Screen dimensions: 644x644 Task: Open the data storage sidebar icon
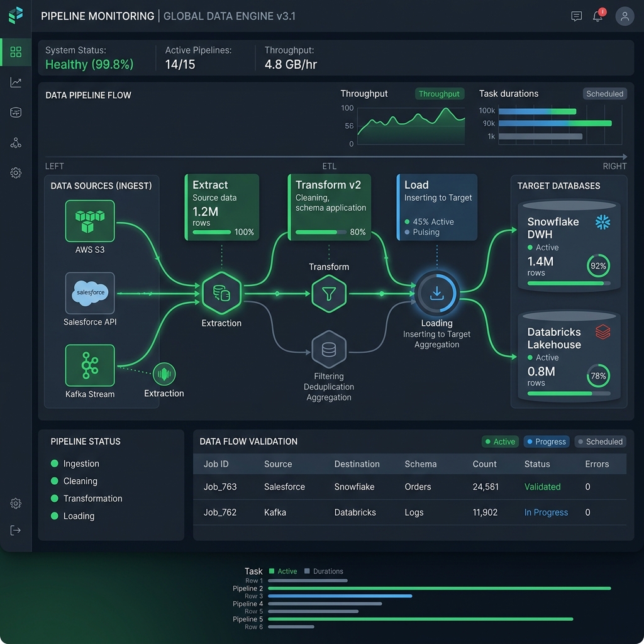tap(16, 113)
